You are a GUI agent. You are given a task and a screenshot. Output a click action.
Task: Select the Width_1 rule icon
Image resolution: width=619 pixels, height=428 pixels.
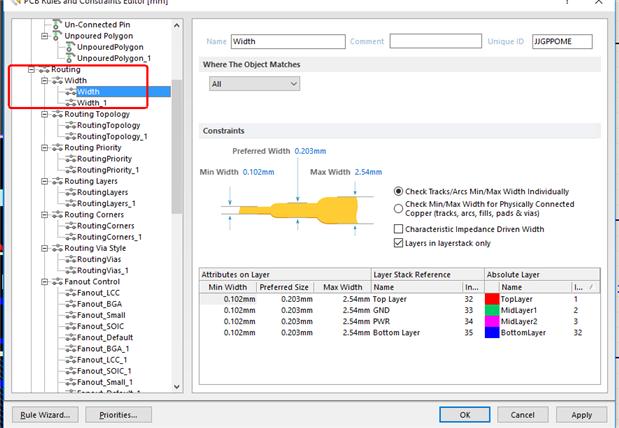(69, 103)
